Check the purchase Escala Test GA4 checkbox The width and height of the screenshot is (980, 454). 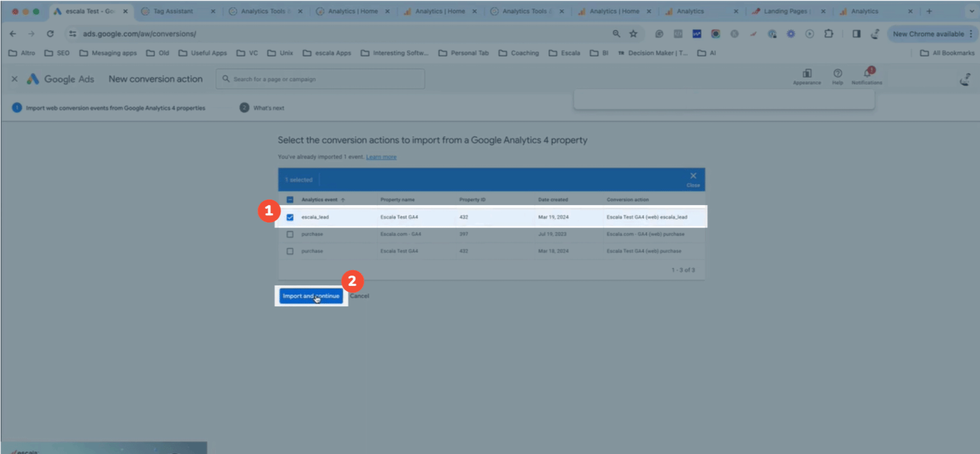(x=290, y=251)
